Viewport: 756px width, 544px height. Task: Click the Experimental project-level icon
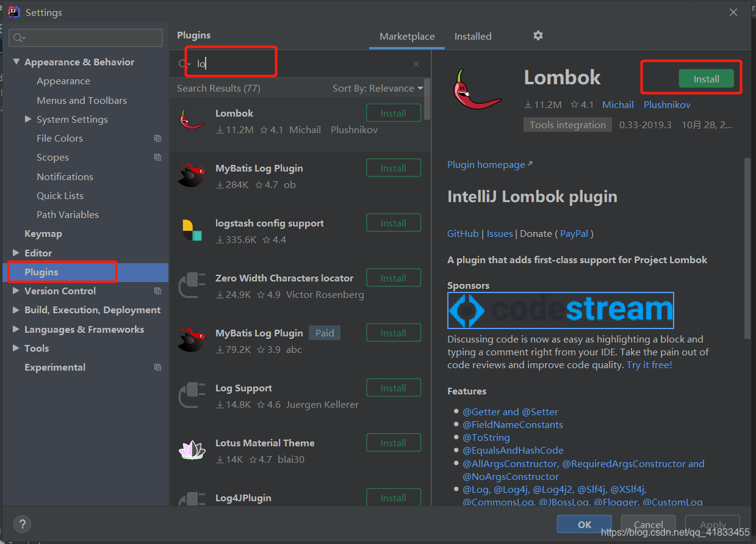tap(158, 367)
